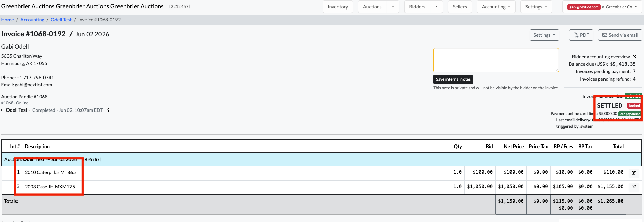Open external link icon next to Bidder accounting overview
Viewport: 644px width, 222px height.
coord(634,57)
